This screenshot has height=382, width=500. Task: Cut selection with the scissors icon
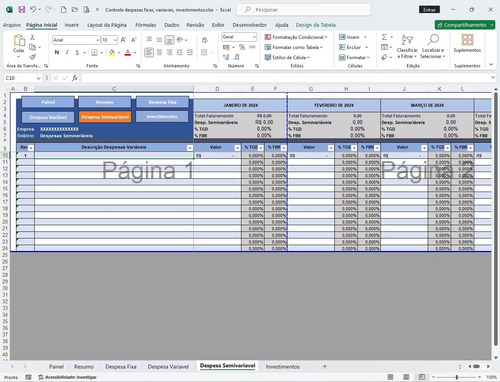[x=32, y=37]
